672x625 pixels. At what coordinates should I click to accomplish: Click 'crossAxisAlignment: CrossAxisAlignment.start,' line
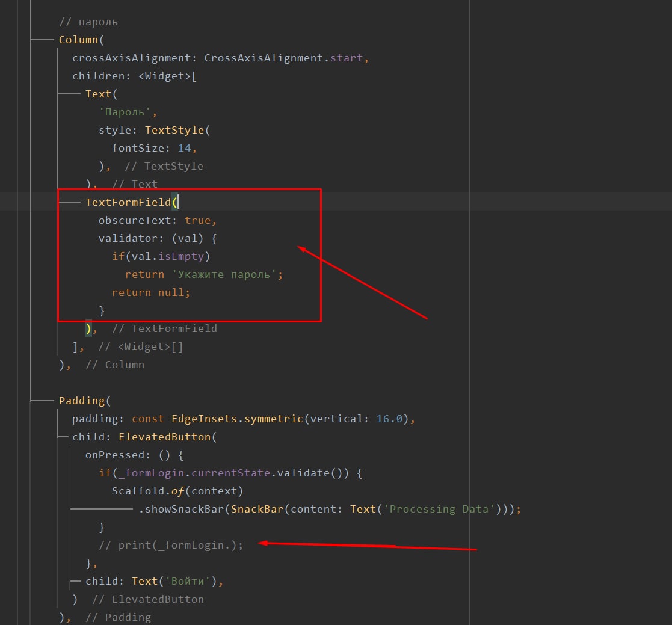(x=220, y=58)
